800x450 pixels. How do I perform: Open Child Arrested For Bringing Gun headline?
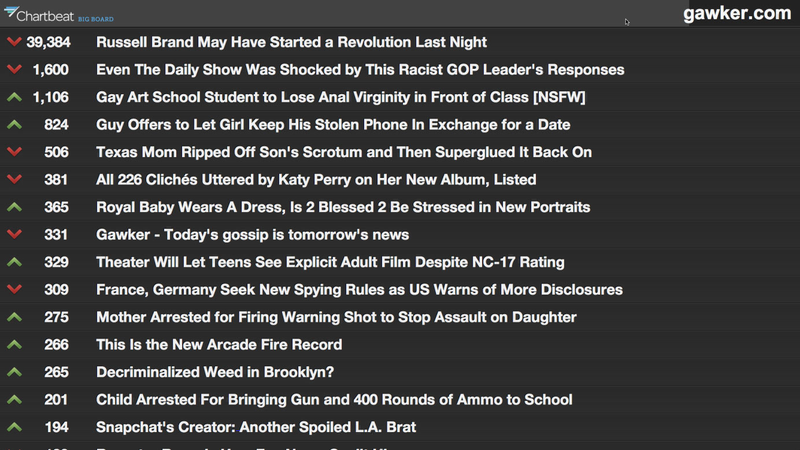(x=334, y=400)
